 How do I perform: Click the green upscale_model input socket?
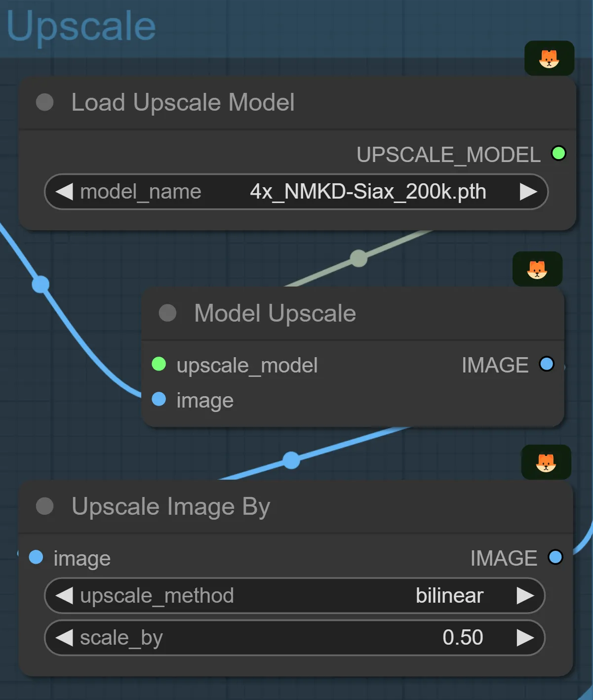[x=159, y=364]
